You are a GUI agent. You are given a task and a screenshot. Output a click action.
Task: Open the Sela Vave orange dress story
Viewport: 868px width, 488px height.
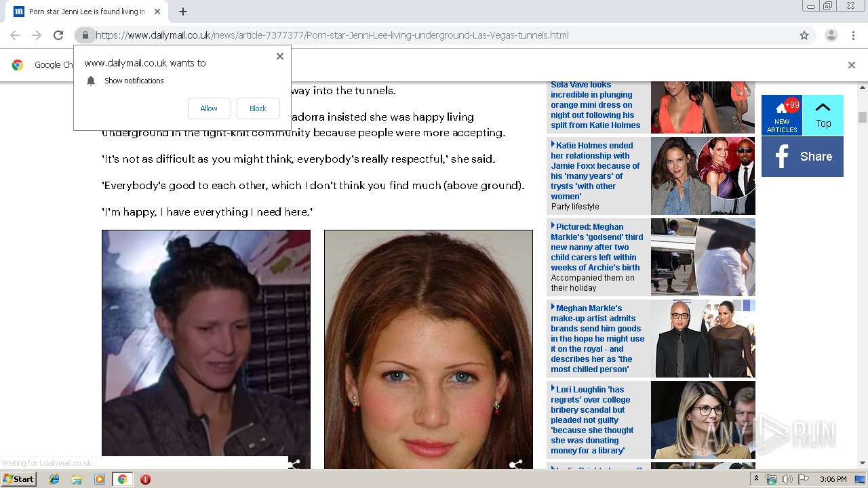tap(595, 105)
